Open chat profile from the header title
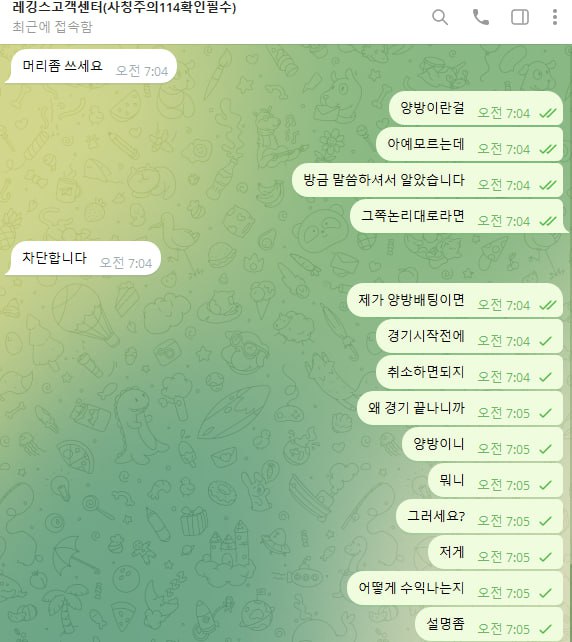Image resolution: width=572 pixels, height=642 pixels. (124, 7)
